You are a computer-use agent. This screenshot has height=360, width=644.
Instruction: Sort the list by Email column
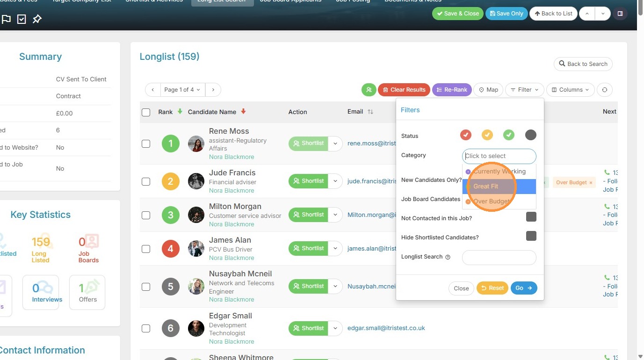[x=370, y=112]
